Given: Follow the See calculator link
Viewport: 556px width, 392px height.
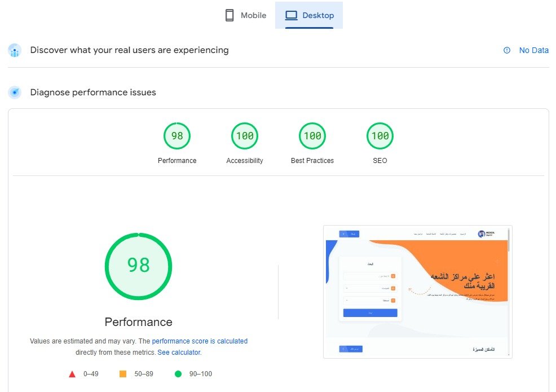Looking at the screenshot, I should (x=179, y=353).
